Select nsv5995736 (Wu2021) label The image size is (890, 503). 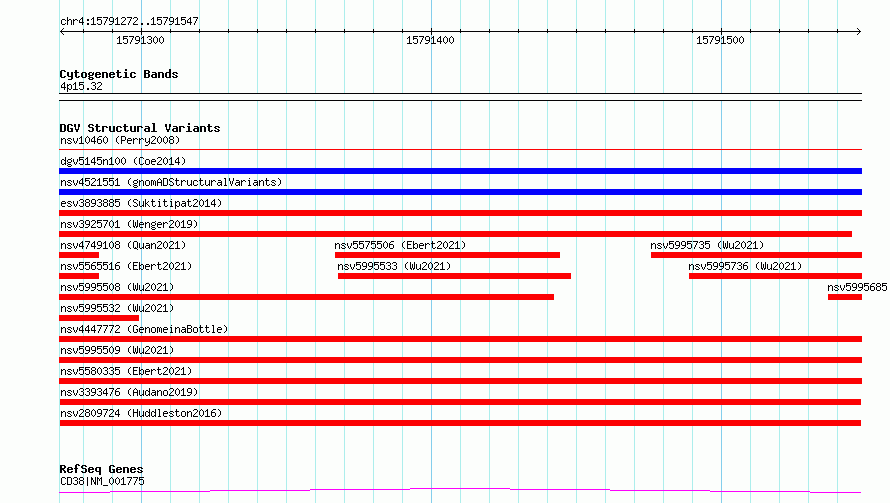(x=745, y=266)
